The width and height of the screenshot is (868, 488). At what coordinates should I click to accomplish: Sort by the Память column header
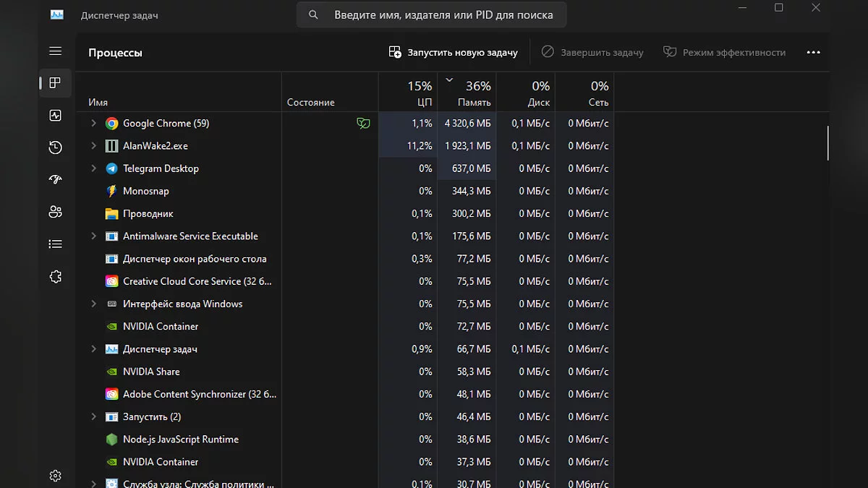coord(467,93)
